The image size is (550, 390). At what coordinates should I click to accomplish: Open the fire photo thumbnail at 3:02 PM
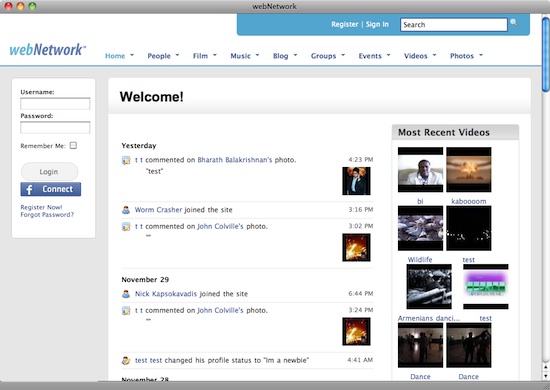tap(356, 248)
